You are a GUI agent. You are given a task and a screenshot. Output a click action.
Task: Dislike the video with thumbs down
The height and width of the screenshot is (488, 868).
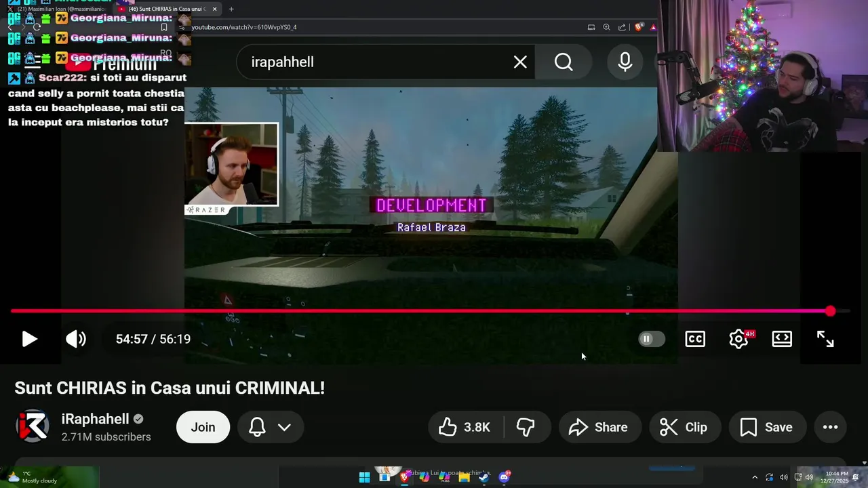(x=526, y=427)
